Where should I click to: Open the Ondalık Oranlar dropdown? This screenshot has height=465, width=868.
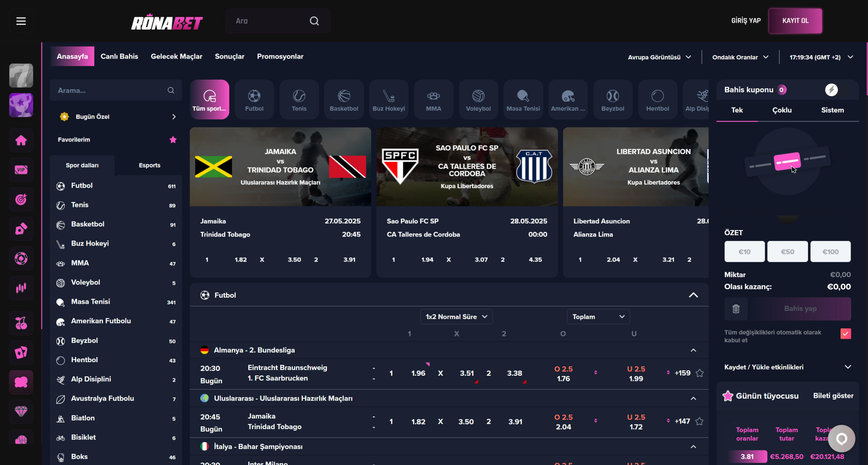click(740, 57)
